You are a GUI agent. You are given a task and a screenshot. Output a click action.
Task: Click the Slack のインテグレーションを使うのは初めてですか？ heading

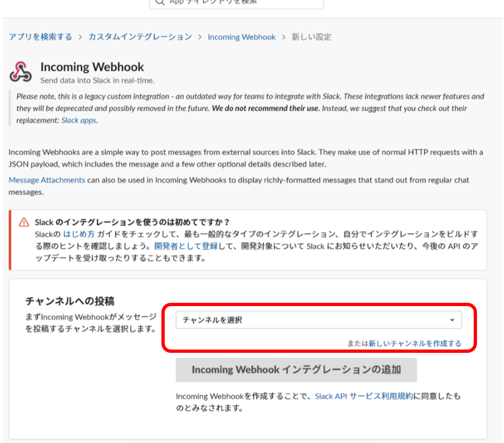click(132, 222)
